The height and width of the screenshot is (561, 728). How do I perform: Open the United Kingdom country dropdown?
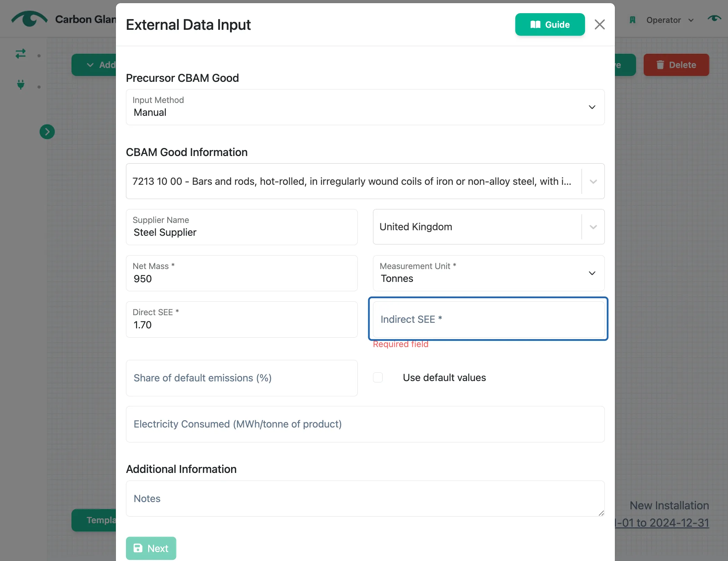(489, 227)
